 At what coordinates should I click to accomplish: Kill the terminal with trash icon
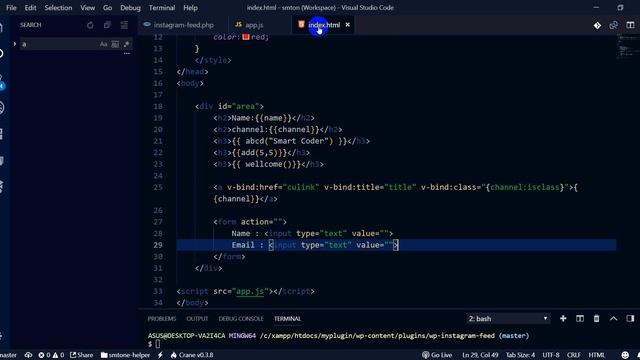click(x=596, y=319)
